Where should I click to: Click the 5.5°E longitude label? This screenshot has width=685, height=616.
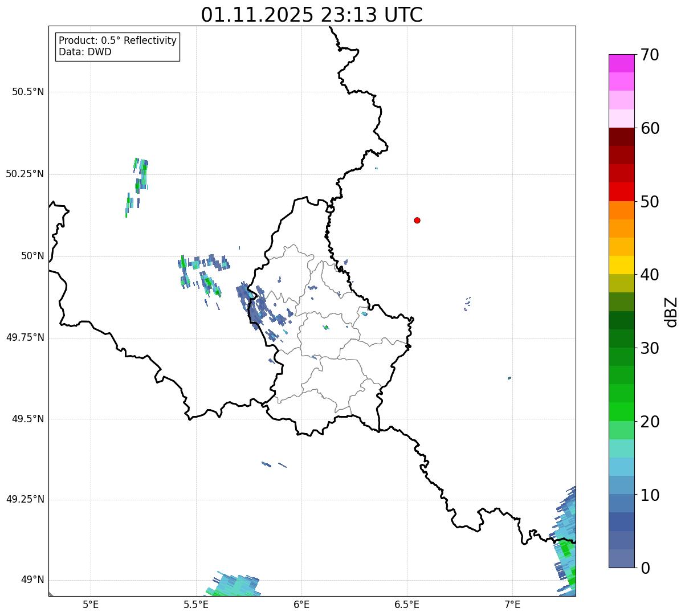pyautogui.click(x=196, y=605)
